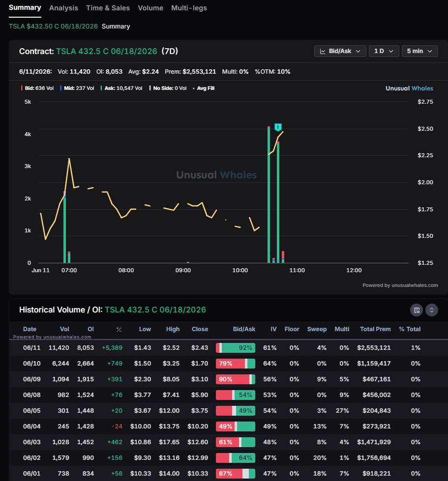The width and height of the screenshot is (448, 481).
Task: Select the 06/10 date cell
Action: tap(31, 364)
